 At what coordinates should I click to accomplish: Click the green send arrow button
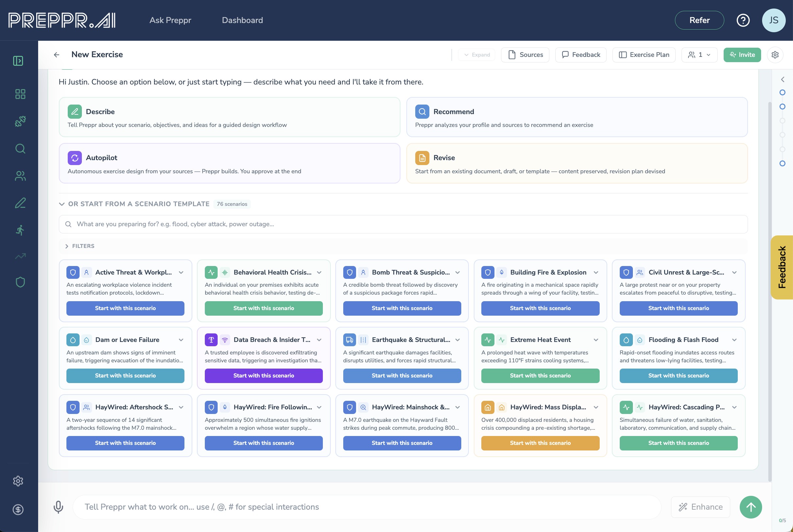751,507
